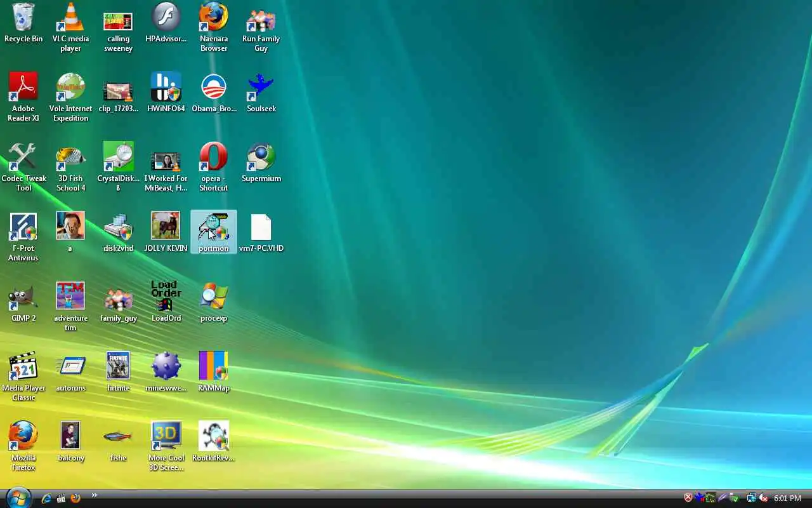This screenshot has height=508, width=812.
Task: Select the VLC media player shortcut
Action: pos(70,28)
